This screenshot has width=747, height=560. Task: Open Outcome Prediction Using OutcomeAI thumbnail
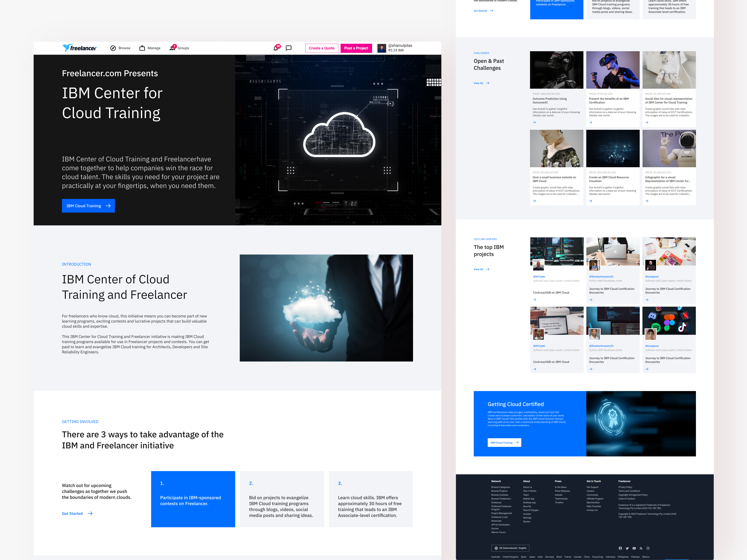tap(557, 70)
